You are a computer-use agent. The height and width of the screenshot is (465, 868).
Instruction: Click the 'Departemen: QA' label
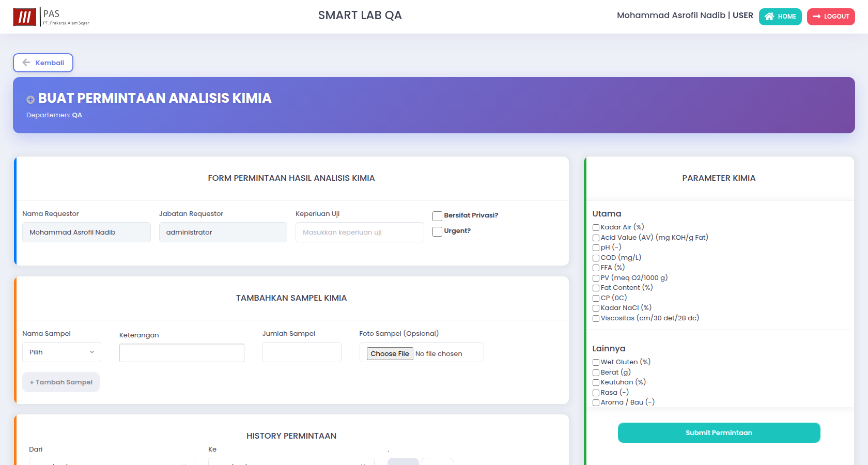coord(54,115)
